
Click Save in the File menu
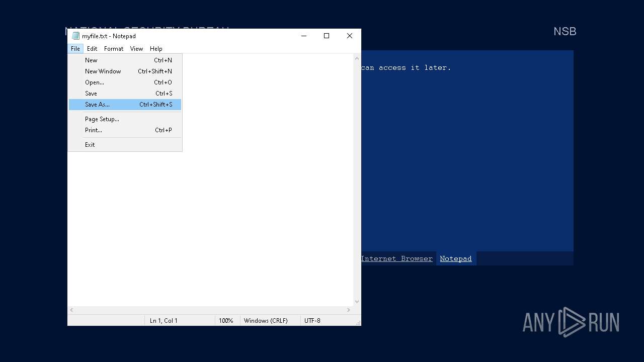[125, 93]
